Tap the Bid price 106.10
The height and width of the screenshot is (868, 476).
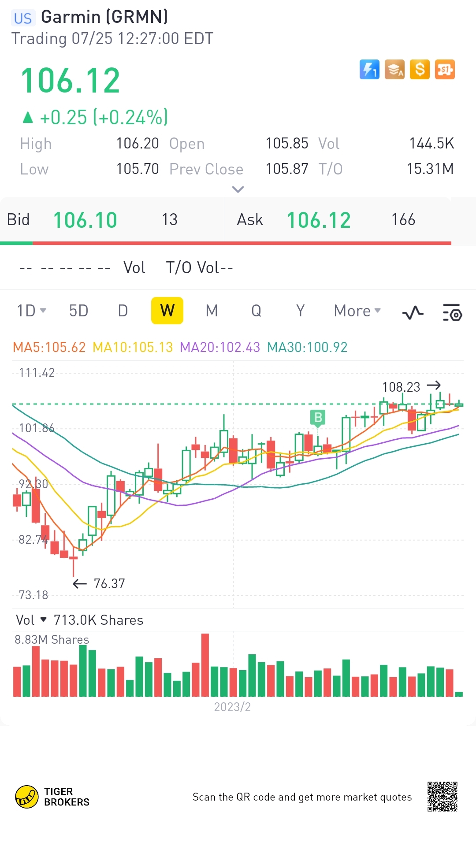[85, 220]
